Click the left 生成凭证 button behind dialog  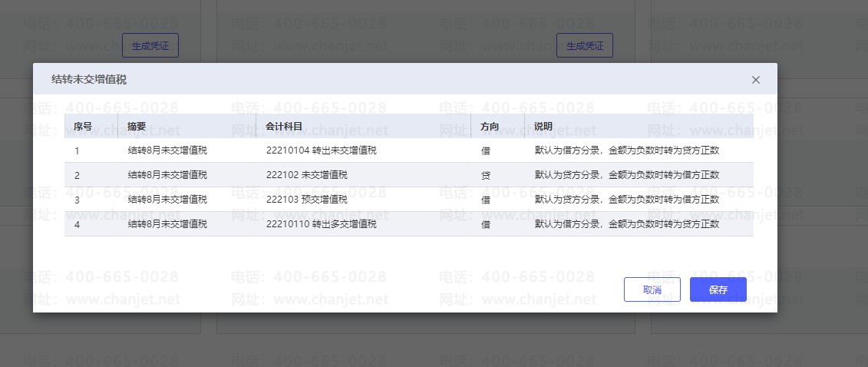click(x=150, y=45)
